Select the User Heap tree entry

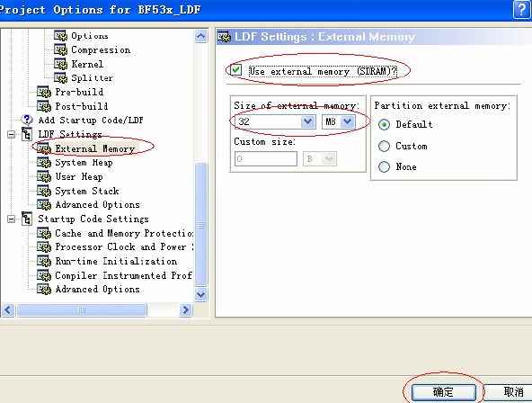(79, 176)
